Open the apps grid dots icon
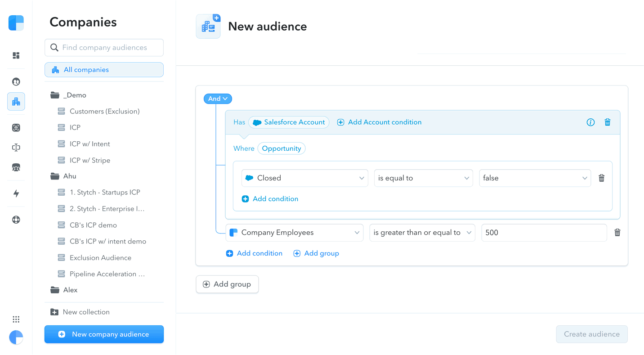Screen dimensions: 644x355 (16, 319)
